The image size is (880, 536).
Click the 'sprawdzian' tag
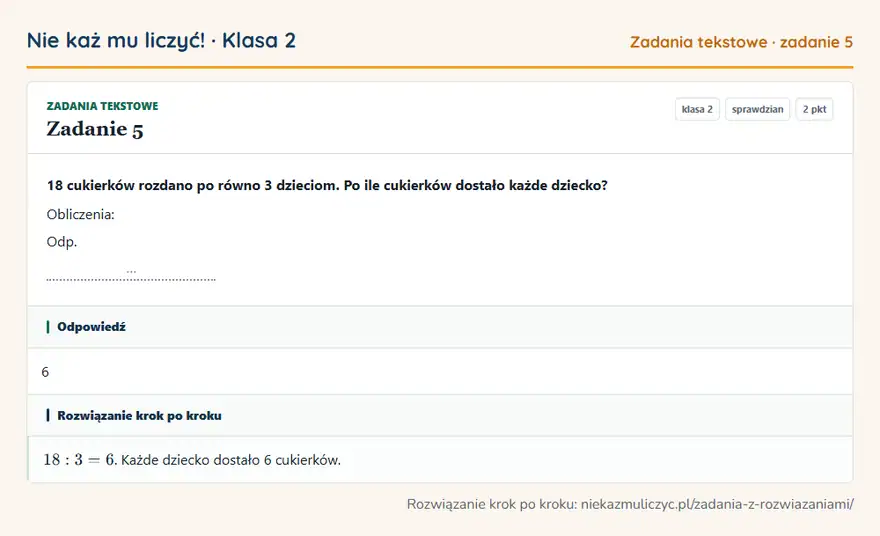pos(757,109)
